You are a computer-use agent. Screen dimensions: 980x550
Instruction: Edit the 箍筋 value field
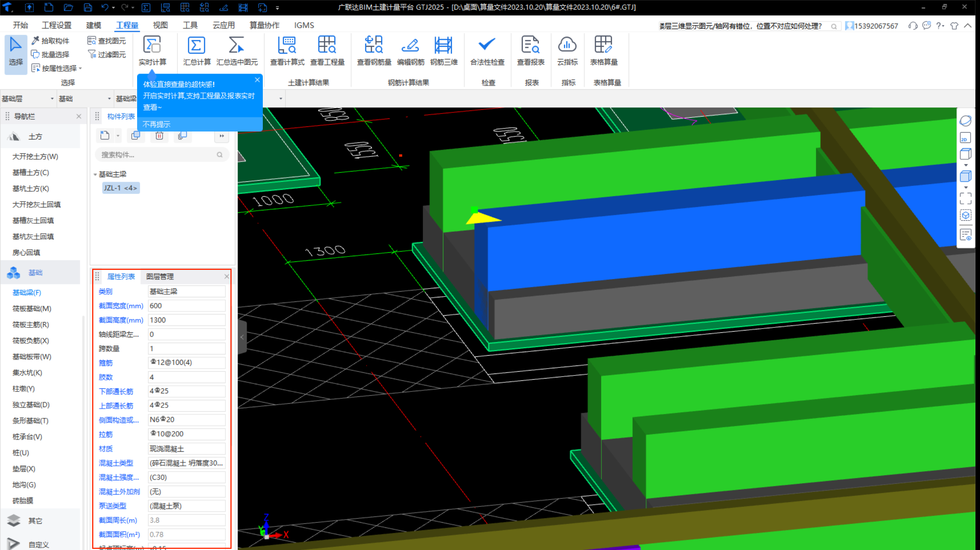coord(186,362)
